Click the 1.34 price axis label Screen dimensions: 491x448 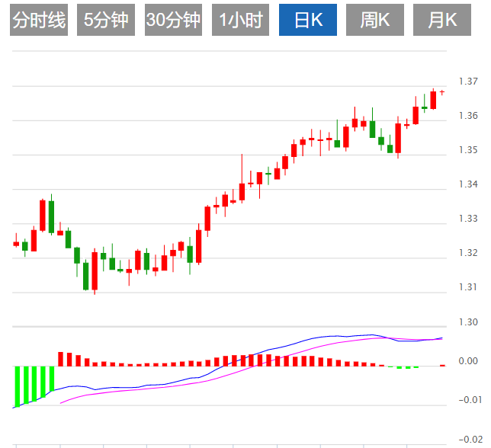pos(468,184)
